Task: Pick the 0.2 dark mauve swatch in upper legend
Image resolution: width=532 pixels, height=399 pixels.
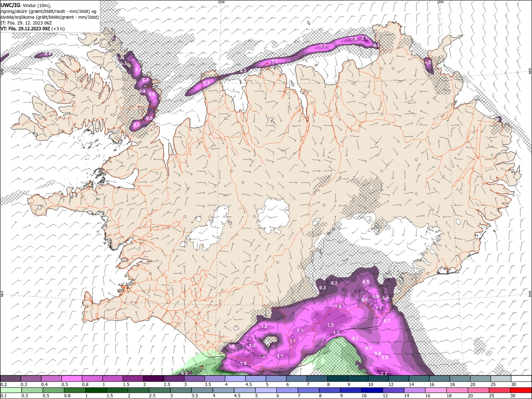Action: coord(10,379)
